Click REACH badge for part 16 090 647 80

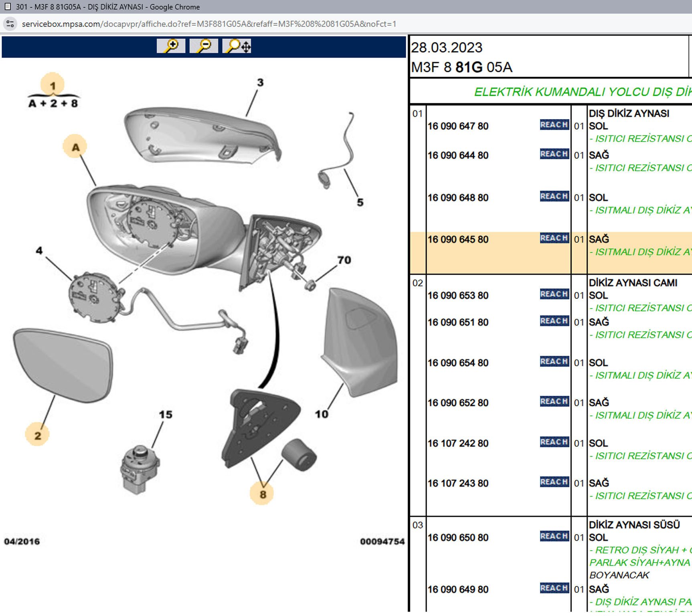(554, 125)
